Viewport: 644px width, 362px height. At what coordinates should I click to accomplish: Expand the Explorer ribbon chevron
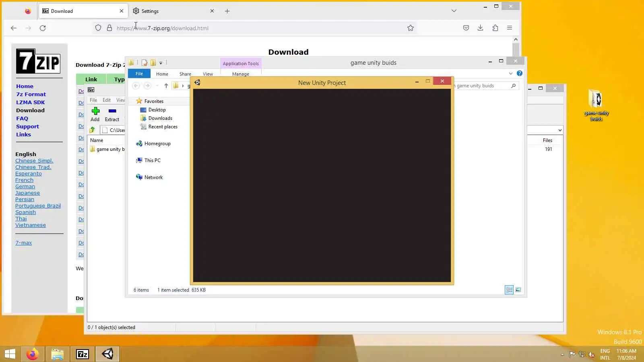tap(511, 74)
